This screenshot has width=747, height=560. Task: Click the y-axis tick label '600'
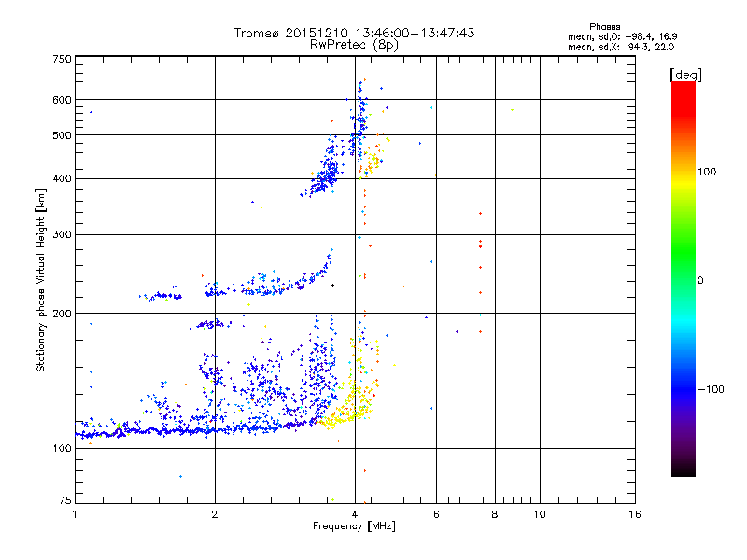click(x=62, y=100)
